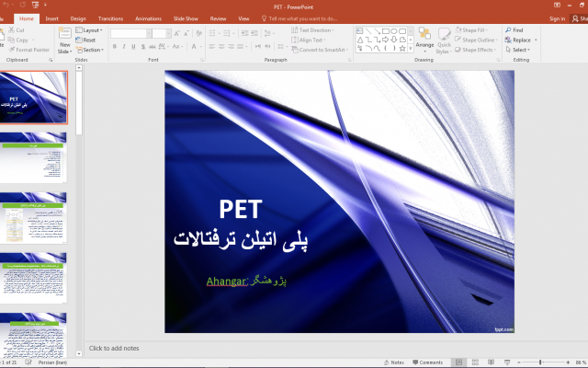Screen dimensions: 588x368
Task: Switch to the Transitions tab
Action: tap(110, 18)
